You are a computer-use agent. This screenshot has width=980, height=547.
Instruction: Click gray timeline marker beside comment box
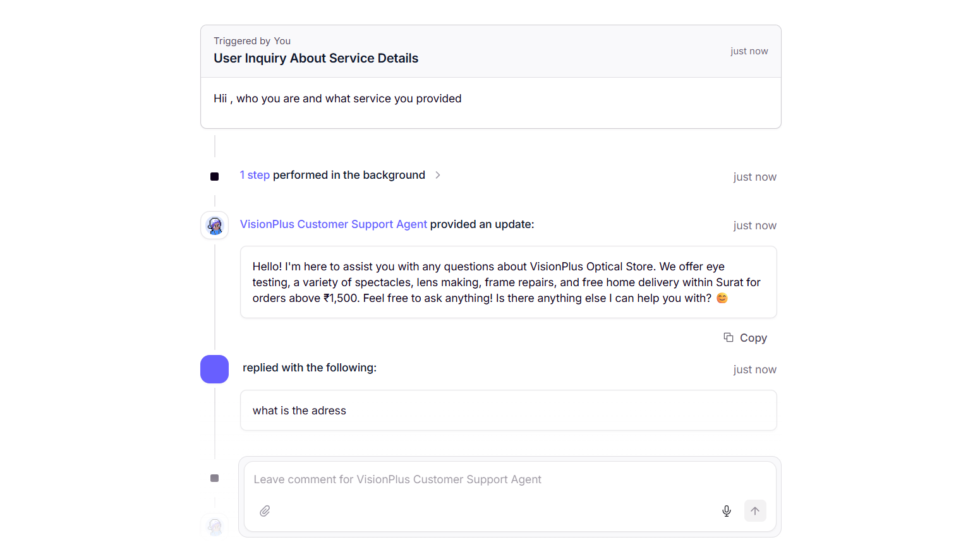coord(214,478)
